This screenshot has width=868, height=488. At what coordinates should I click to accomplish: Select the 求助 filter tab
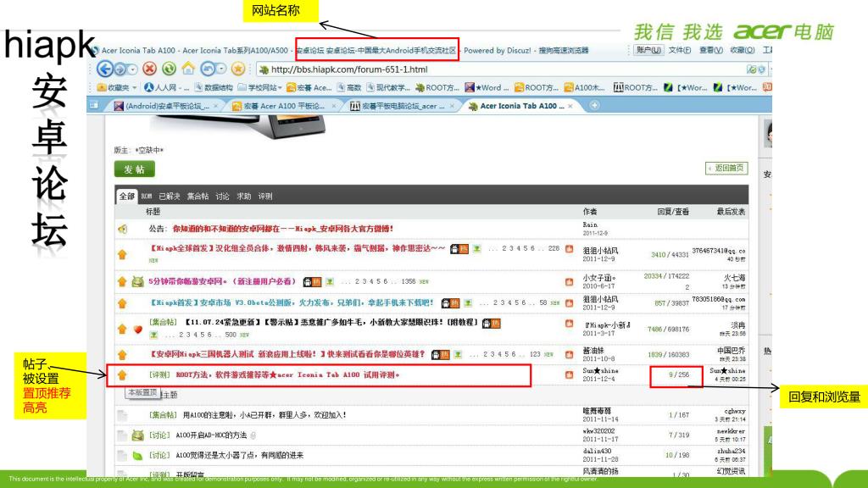click(x=244, y=196)
